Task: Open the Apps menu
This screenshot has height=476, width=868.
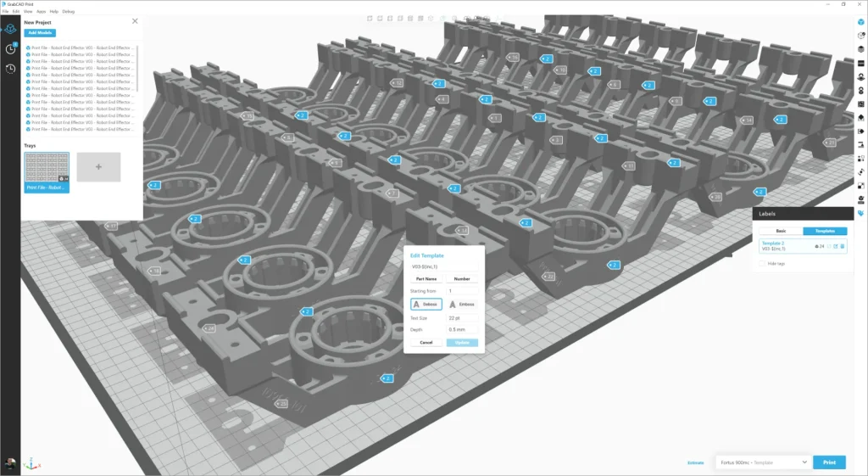Action: click(x=41, y=11)
